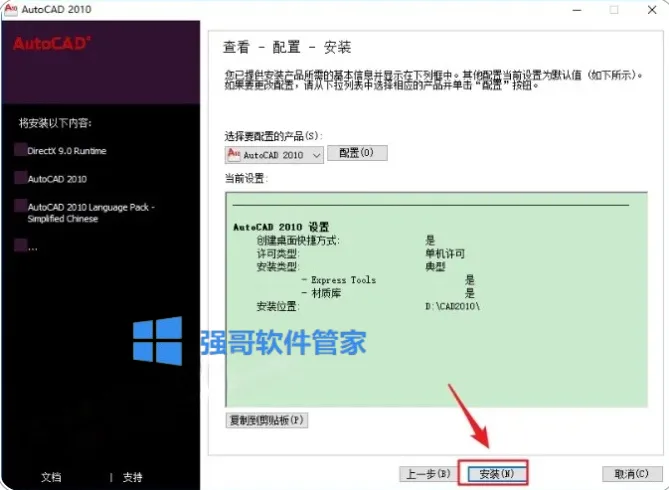Click the 材质库 setting line

pyautogui.click(x=387, y=293)
